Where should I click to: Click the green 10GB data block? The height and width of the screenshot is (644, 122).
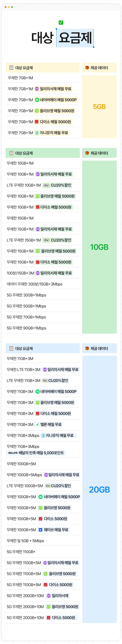click(x=99, y=247)
